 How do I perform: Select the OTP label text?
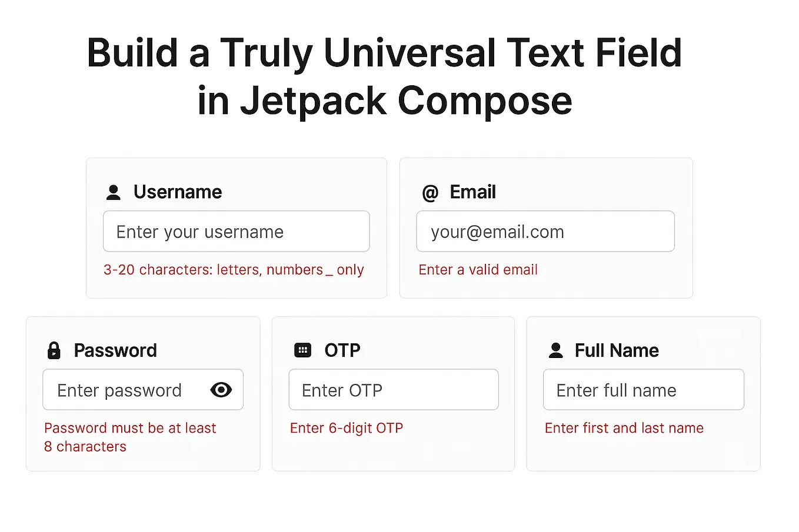(342, 351)
